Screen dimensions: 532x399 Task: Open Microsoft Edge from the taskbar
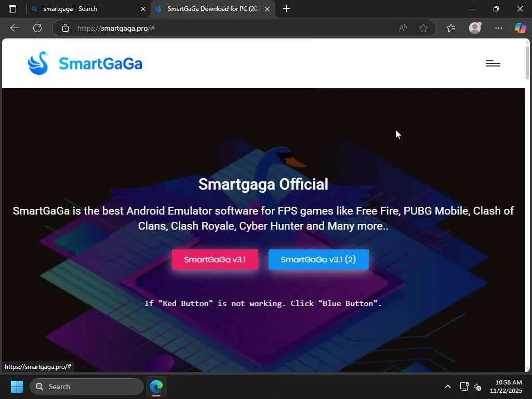[x=156, y=387]
